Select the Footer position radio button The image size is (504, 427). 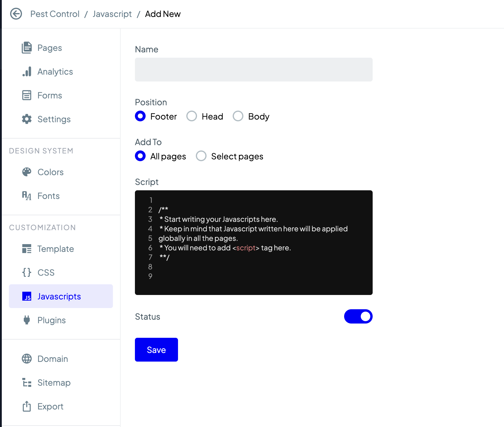click(140, 116)
